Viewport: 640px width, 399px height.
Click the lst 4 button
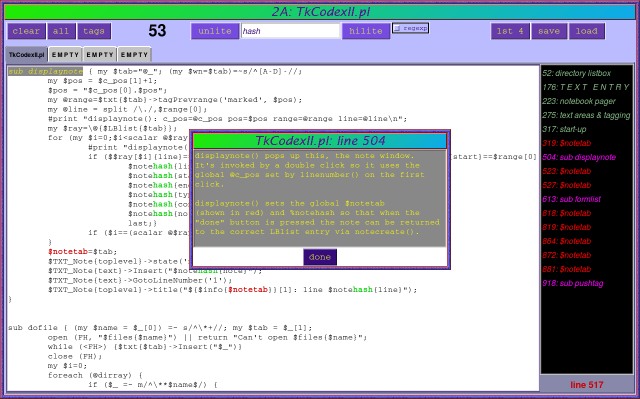point(510,31)
